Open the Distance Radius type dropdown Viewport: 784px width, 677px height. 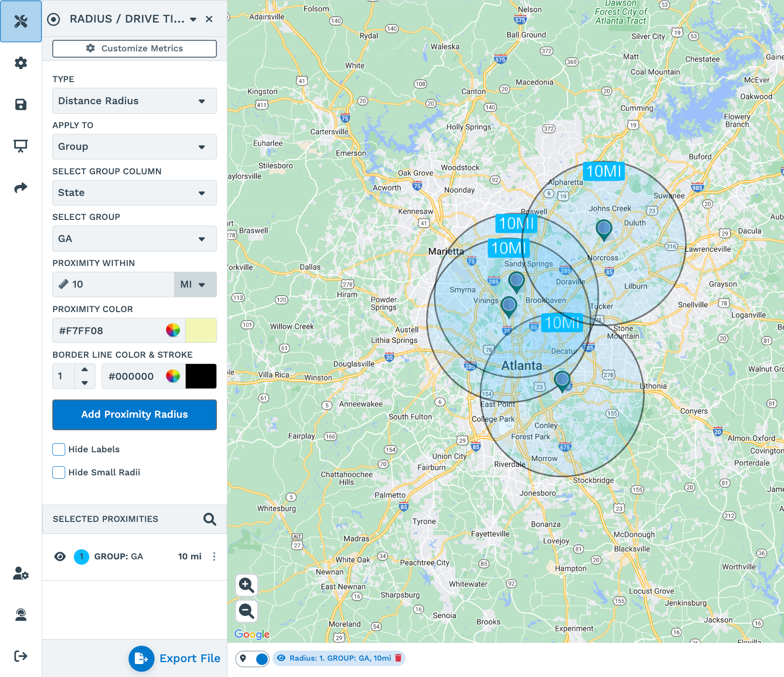pyautogui.click(x=134, y=101)
